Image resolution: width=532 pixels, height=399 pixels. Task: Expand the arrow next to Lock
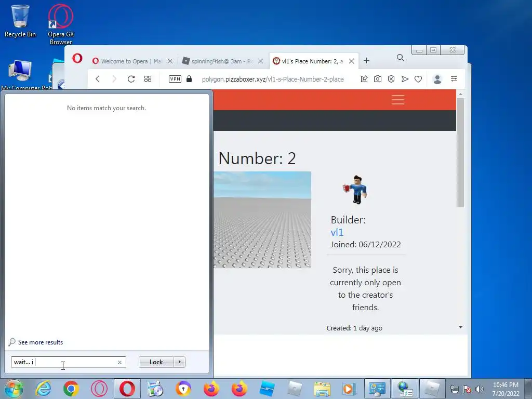click(x=179, y=362)
